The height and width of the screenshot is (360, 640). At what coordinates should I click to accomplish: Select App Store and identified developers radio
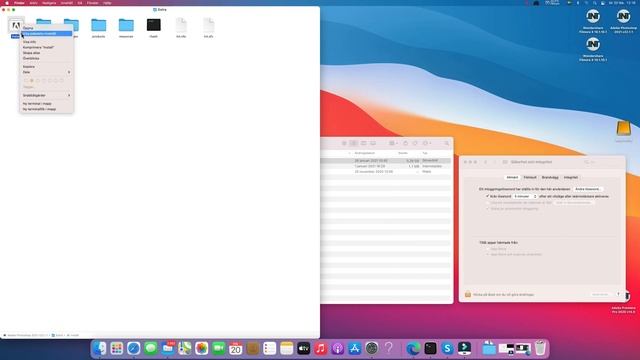pos(487,254)
